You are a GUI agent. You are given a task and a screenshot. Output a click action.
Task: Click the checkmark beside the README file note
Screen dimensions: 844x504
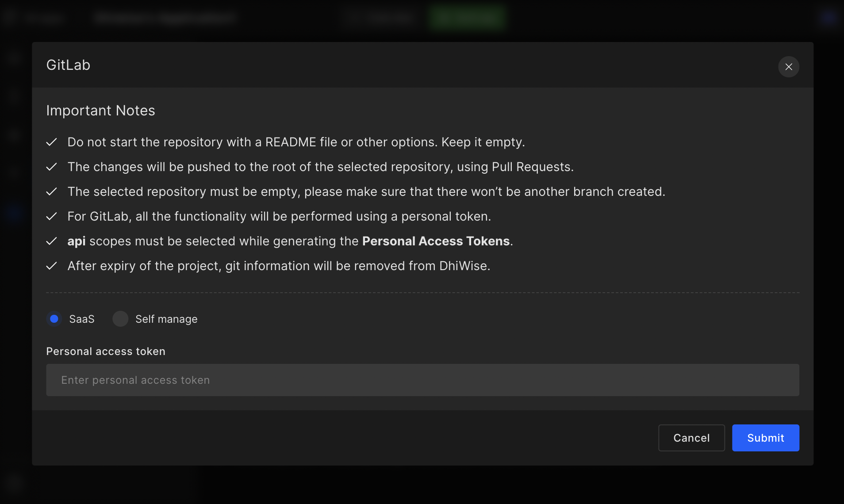tap(52, 142)
